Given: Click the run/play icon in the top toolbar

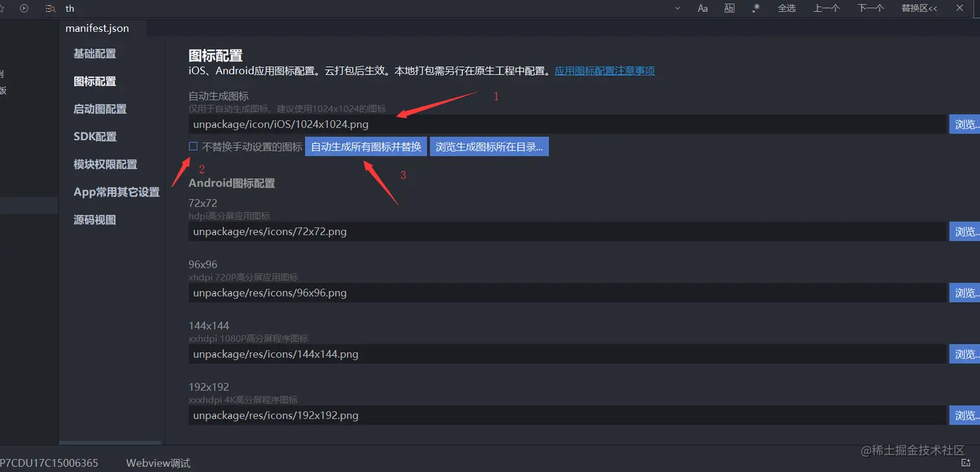Looking at the screenshot, I should 24,8.
